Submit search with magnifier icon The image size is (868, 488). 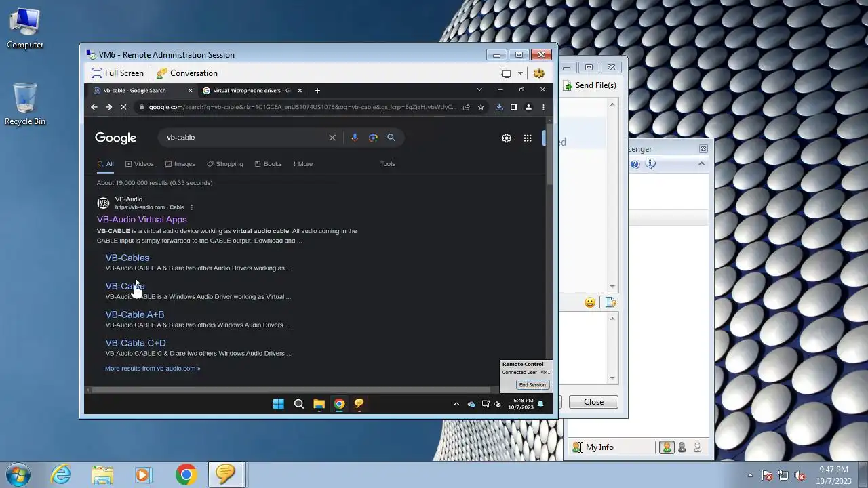[x=391, y=138]
